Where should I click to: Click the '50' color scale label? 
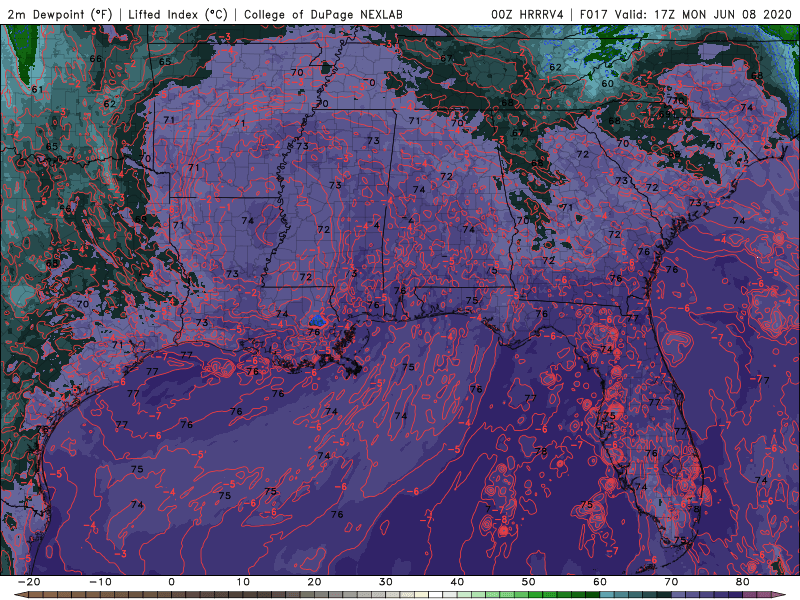click(529, 582)
